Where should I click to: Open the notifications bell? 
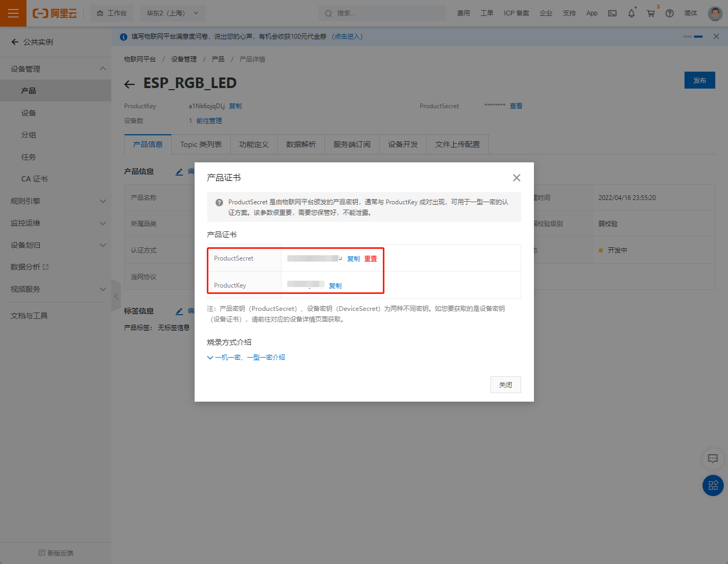tap(631, 13)
